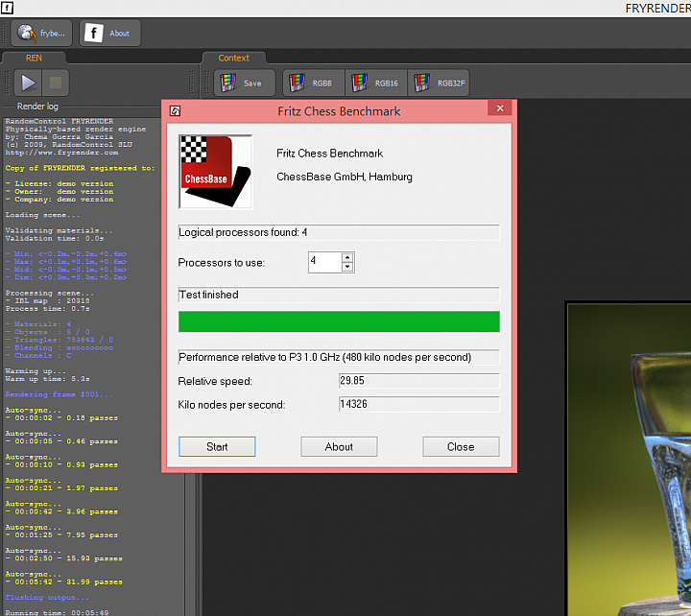Stop rendering with the square stop button
The height and width of the screenshot is (616, 691).
[56, 83]
